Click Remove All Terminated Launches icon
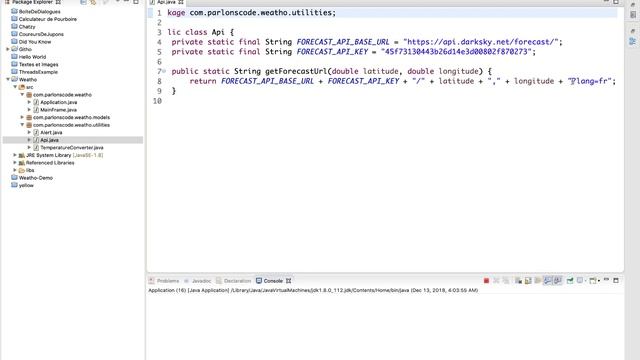The image size is (640, 360). click(x=506, y=281)
